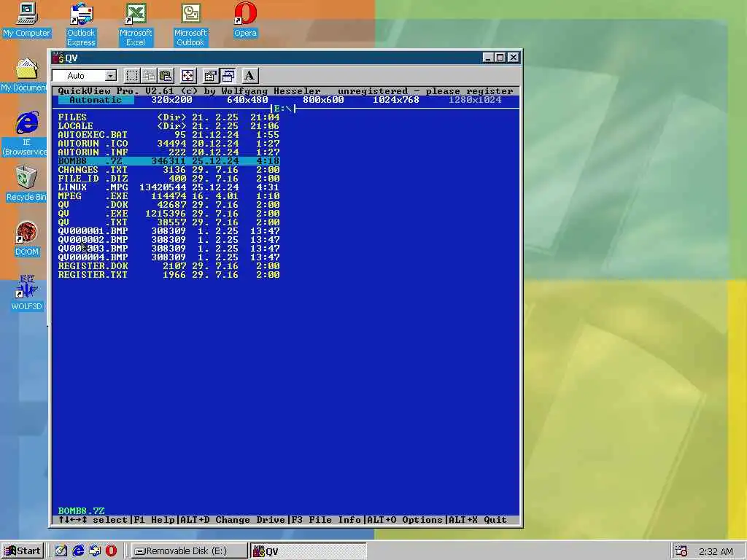Click the Mark selection toolbar icon
The image size is (747, 560).
pyautogui.click(x=132, y=76)
